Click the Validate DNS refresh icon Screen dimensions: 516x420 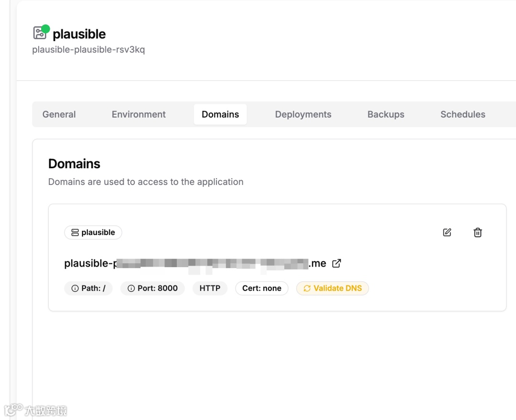point(307,288)
